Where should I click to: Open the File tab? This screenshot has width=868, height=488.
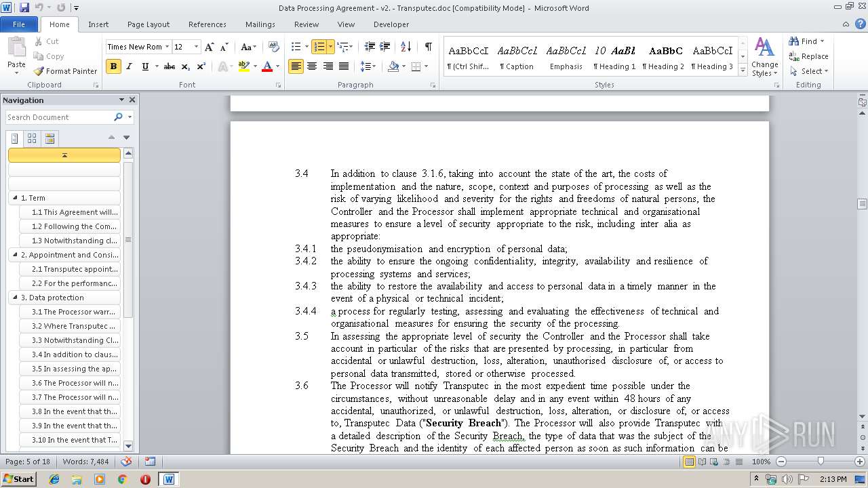(x=19, y=24)
